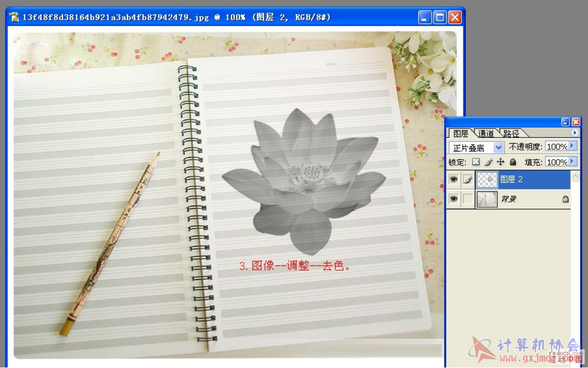Select layer name 图层 2

[511, 179]
